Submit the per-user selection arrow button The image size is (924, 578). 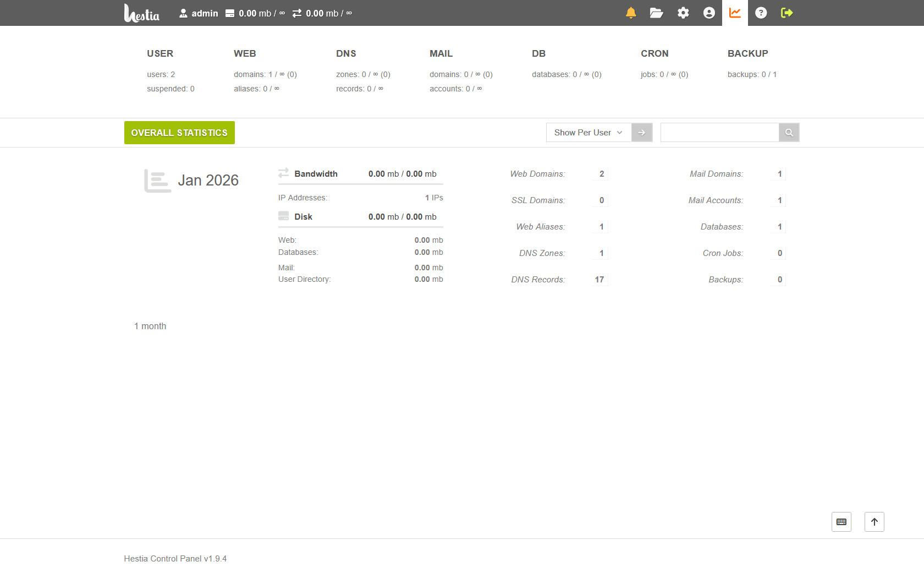tap(641, 133)
